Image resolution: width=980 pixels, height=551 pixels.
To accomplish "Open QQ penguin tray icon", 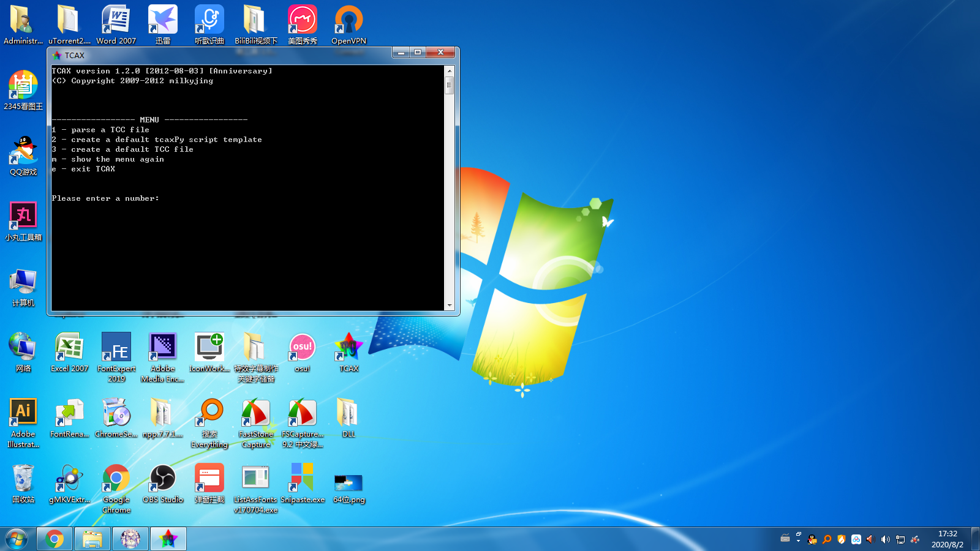I will pos(812,539).
